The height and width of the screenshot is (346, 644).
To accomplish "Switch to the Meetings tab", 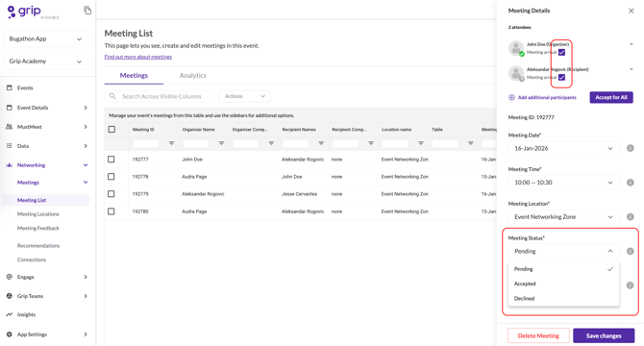I will [134, 76].
